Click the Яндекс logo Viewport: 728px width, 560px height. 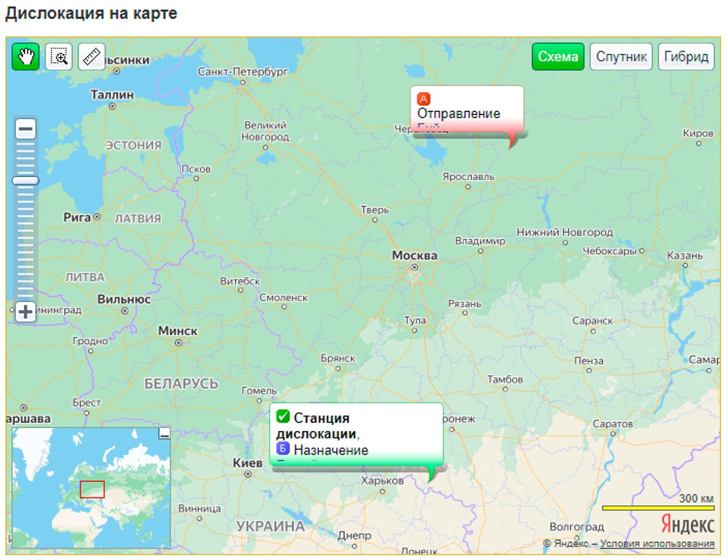[687, 524]
